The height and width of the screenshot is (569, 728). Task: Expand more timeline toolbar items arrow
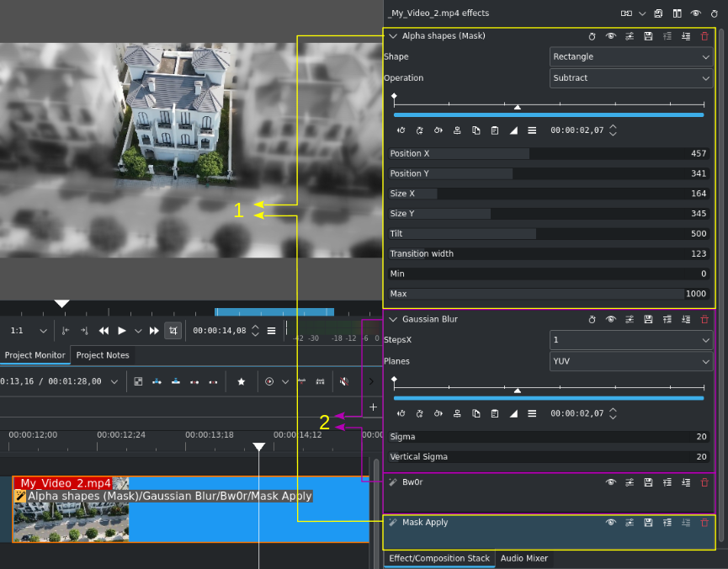(371, 381)
